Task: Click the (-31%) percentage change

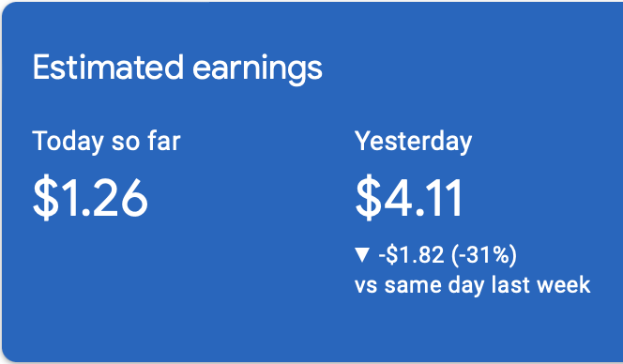Action: tap(484, 255)
